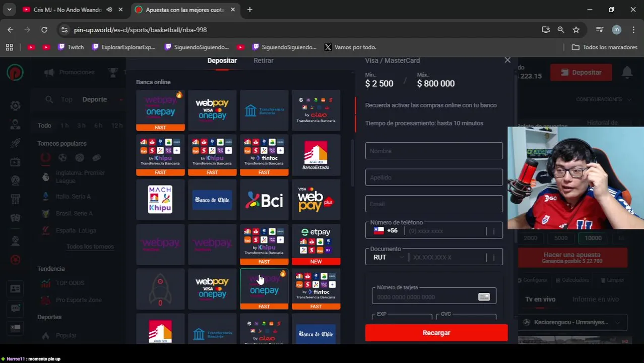Open the Informe en vivo tab

tap(595, 299)
